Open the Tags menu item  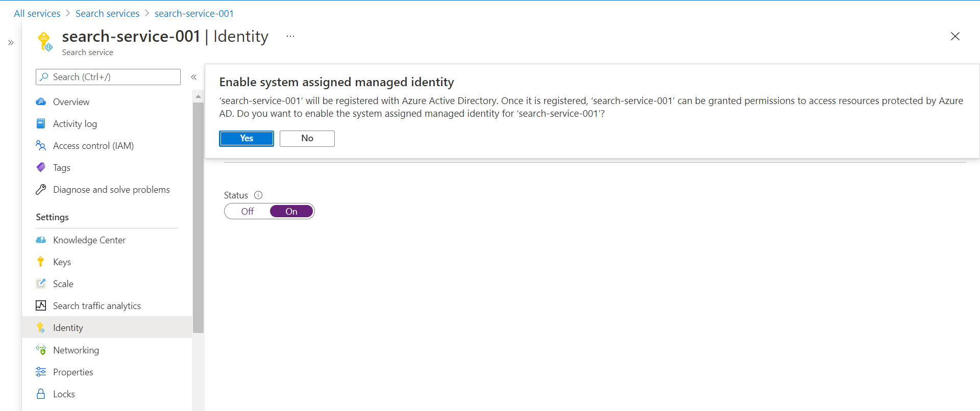point(107,167)
